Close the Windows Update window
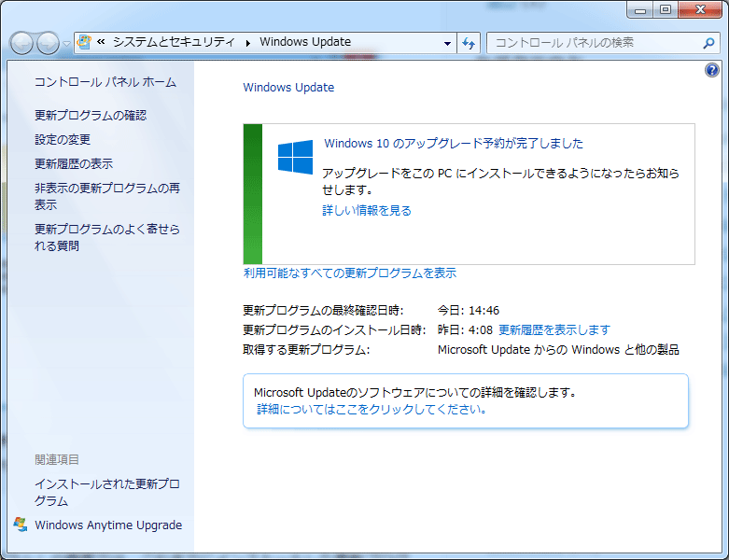 700,9
